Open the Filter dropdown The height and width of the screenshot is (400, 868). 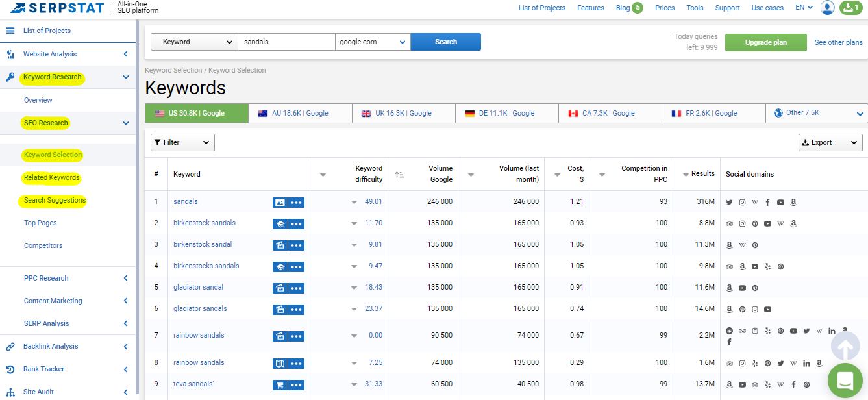point(182,142)
